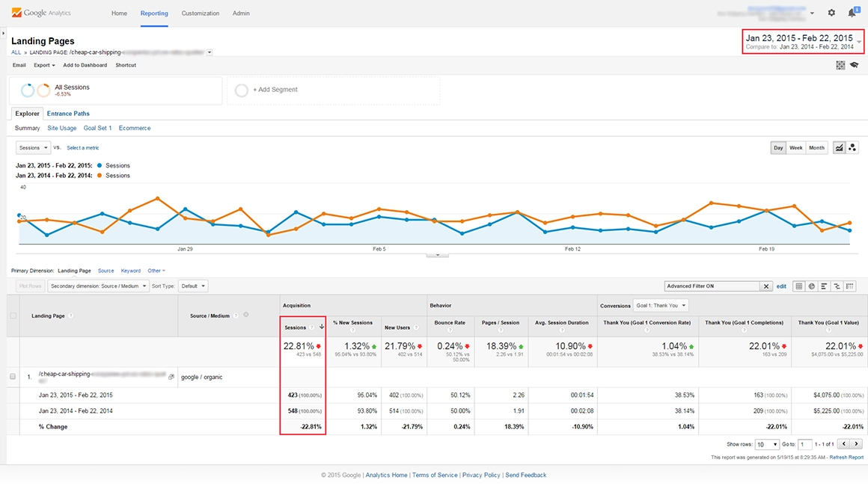Open the Customization tab
The height and width of the screenshot is (486, 868).
click(x=201, y=13)
